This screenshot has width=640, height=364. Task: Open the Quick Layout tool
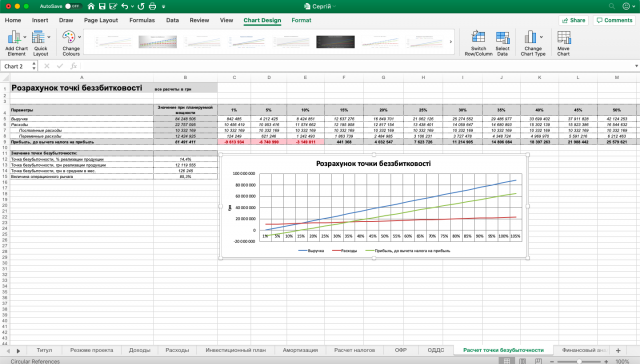pos(38,38)
